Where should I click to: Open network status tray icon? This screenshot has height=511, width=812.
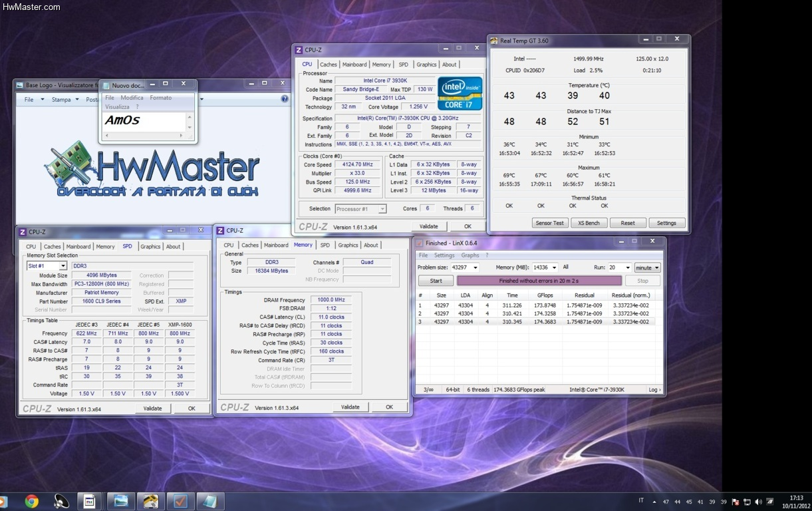[747, 502]
